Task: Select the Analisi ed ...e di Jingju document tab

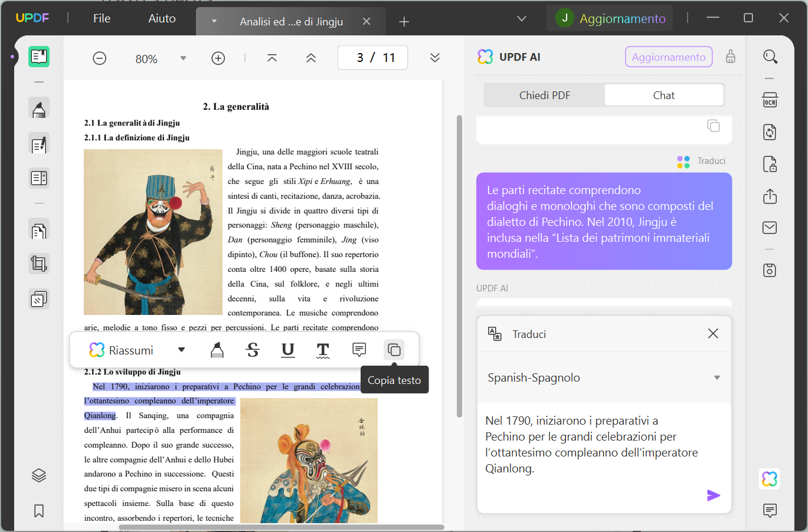Action: pos(291,22)
